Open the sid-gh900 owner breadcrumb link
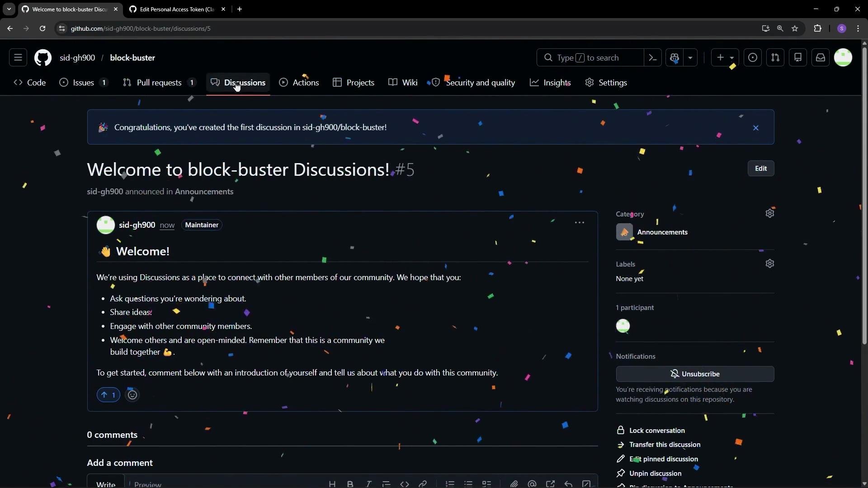The width and height of the screenshot is (868, 488). [x=77, y=58]
